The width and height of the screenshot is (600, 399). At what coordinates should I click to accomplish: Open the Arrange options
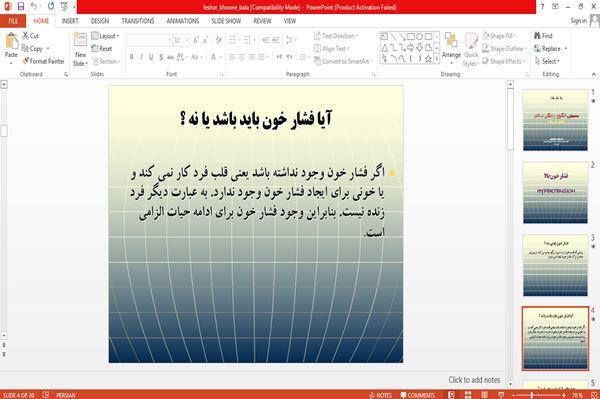click(451, 48)
